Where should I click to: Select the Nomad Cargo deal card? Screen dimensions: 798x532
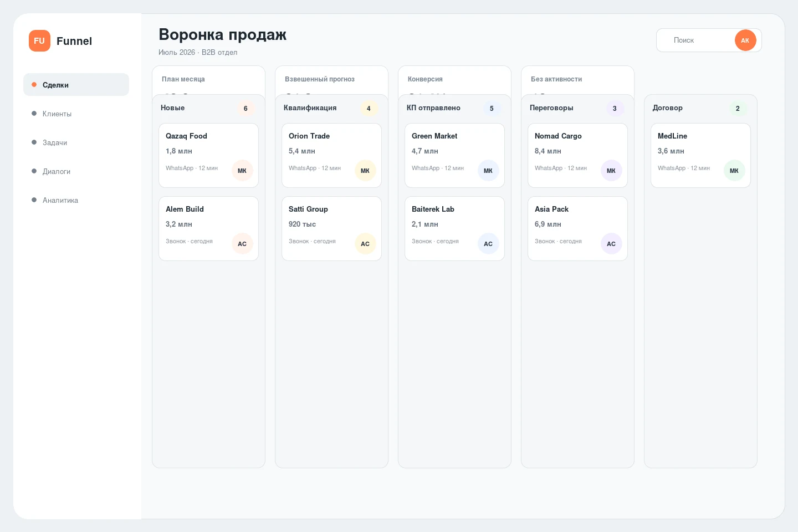point(577,156)
